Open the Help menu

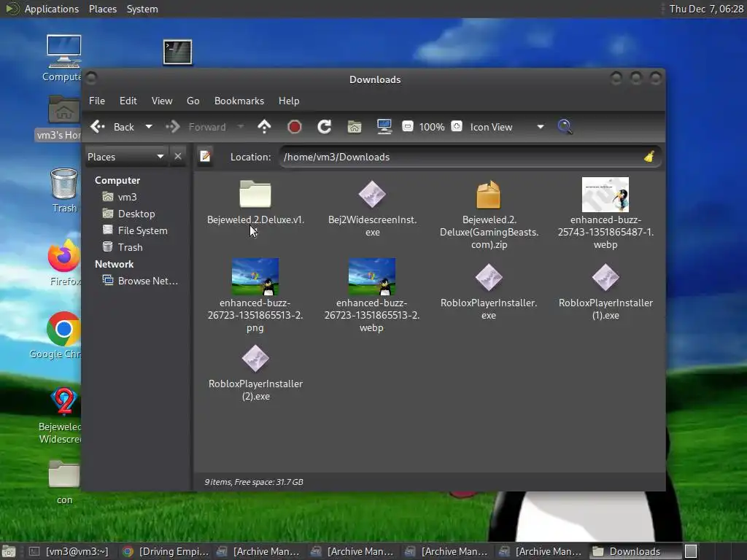(289, 101)
